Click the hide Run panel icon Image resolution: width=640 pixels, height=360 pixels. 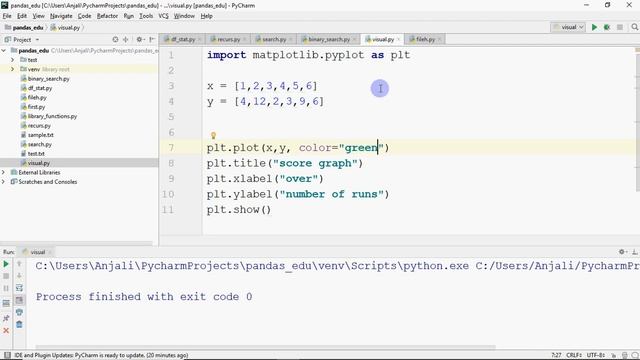[635, 252]
